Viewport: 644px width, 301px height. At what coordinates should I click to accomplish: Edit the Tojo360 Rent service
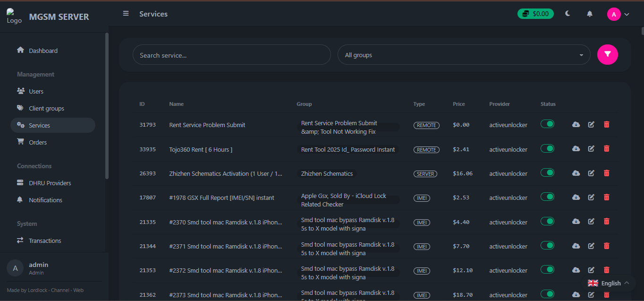point(591,149)
